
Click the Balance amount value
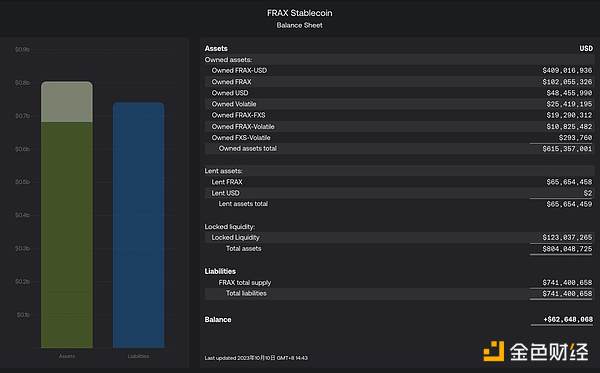pos(568,319)
